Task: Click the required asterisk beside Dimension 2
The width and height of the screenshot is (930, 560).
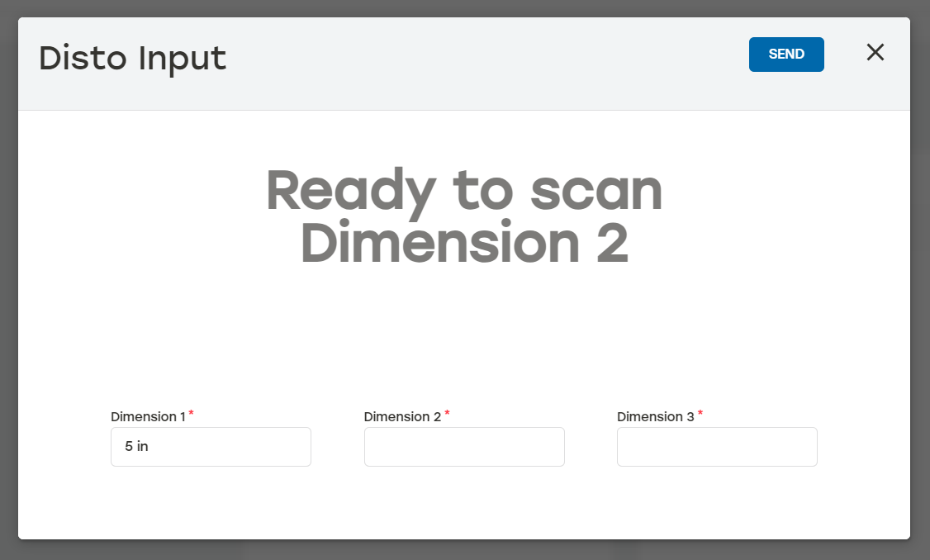Action: click(x=447, y=414)
